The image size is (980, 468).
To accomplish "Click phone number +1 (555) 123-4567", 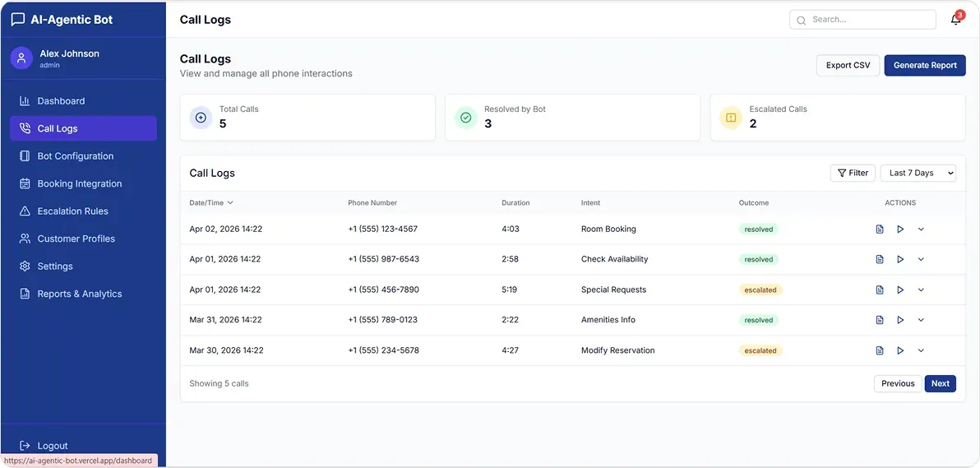I will (x=382, y=229).
